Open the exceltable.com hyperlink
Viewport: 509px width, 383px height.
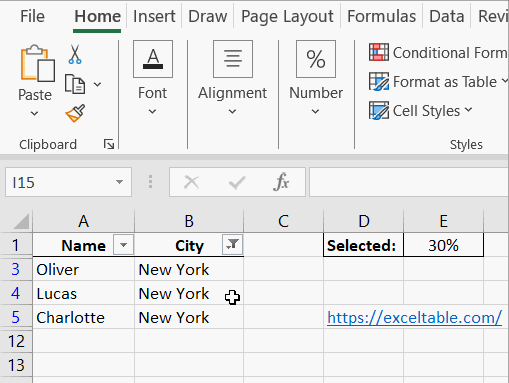coord(414,317)
